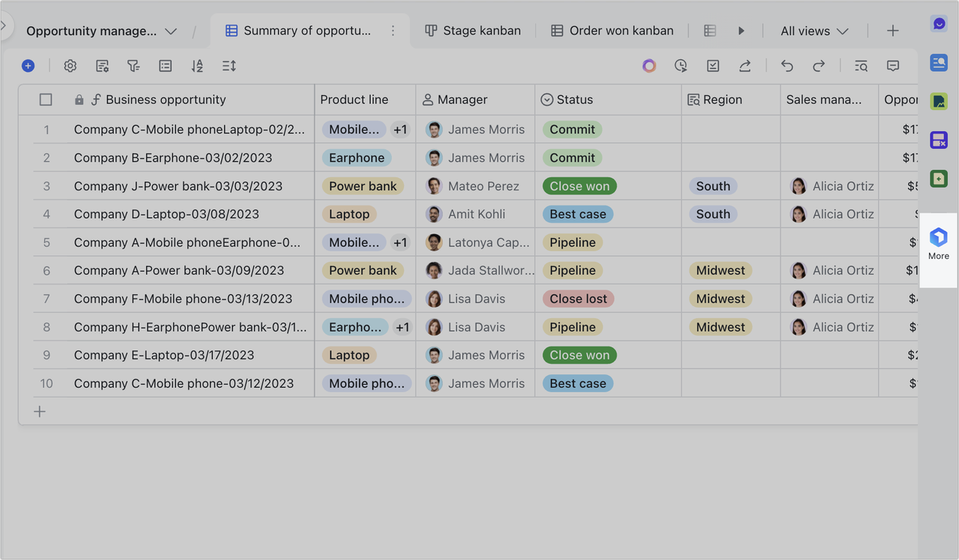Open the grid settings gear icon
This screenshot has height=560, width=959.
(70, 66)
